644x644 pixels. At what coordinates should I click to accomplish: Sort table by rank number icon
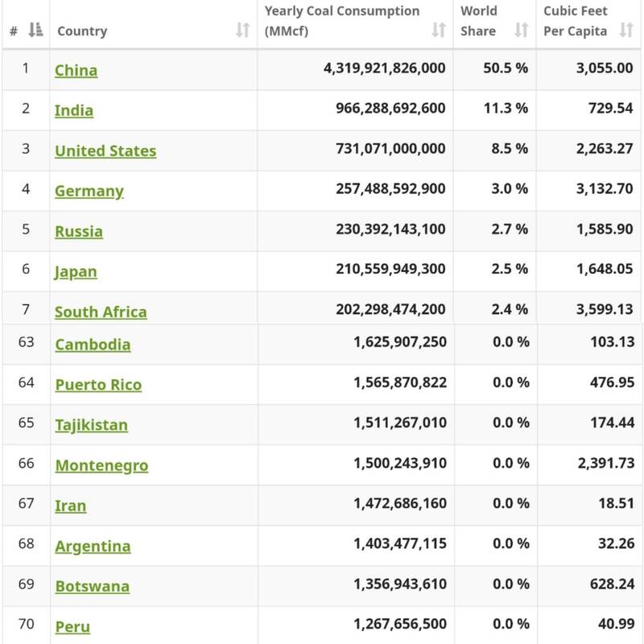pyautogui.click(x=35, y=31)
